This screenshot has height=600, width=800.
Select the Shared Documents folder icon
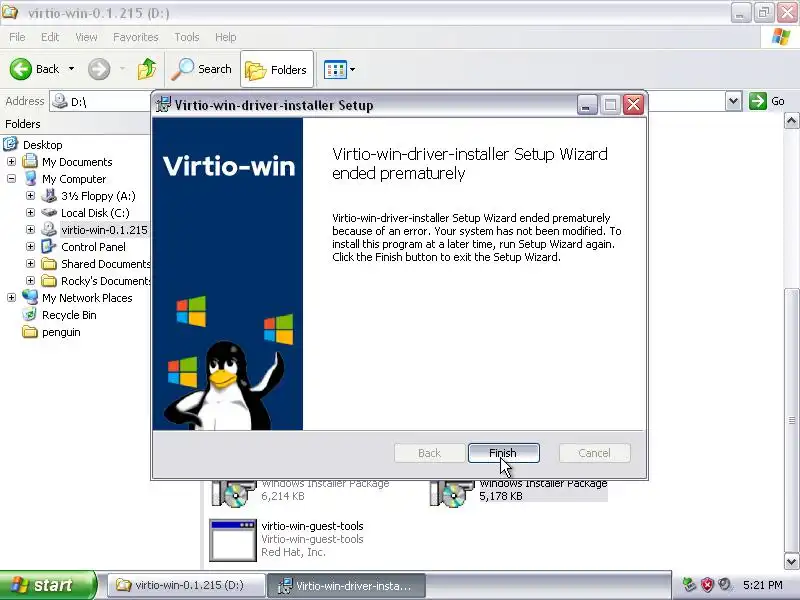(x=49, y=264)
